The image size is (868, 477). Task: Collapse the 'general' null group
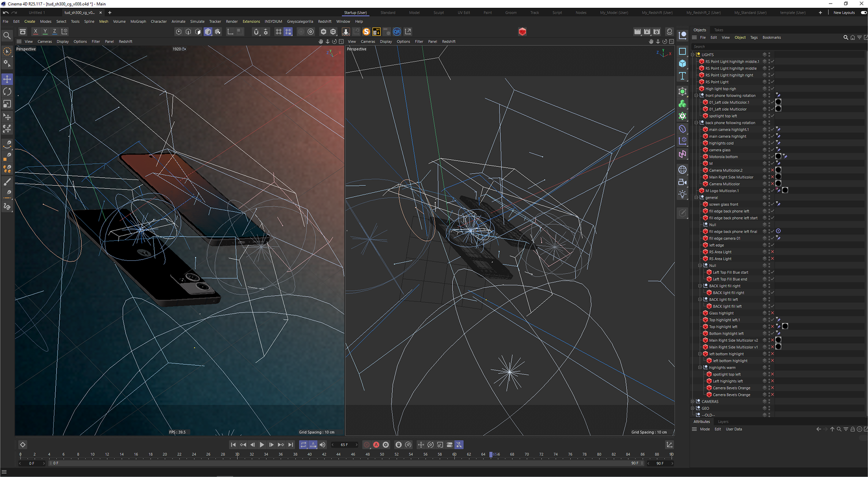pyautogui.click(x=696, y=198)
